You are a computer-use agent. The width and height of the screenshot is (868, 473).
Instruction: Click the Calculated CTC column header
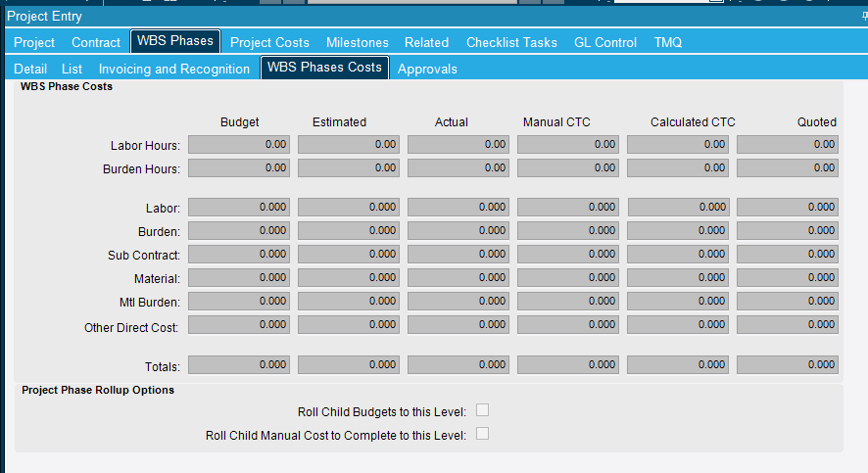693,122
